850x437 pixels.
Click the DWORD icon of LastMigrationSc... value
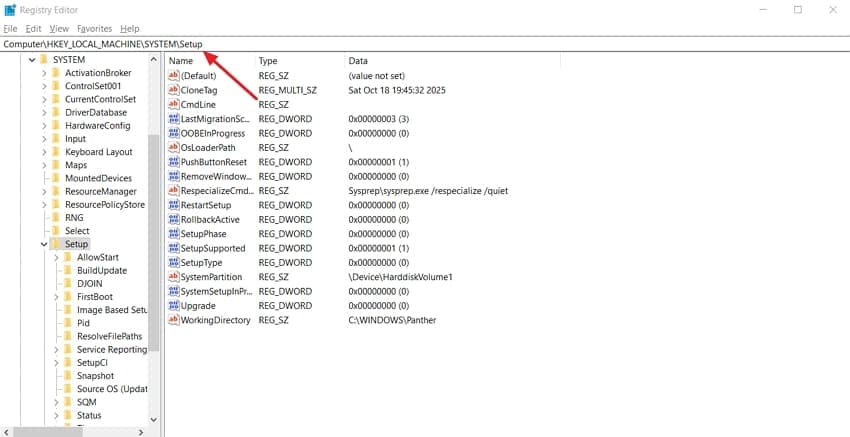pos(173,119)
